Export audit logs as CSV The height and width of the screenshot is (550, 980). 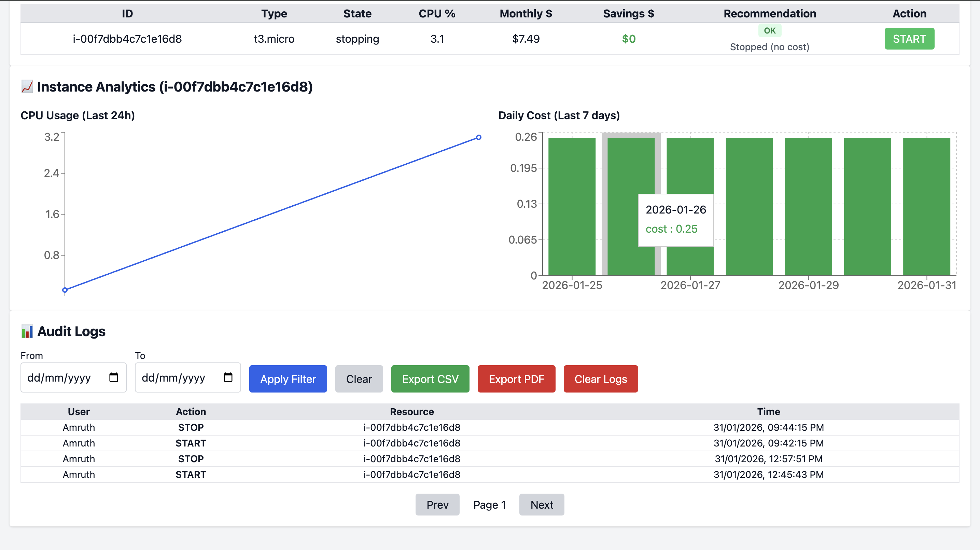(x=430, y=379)
